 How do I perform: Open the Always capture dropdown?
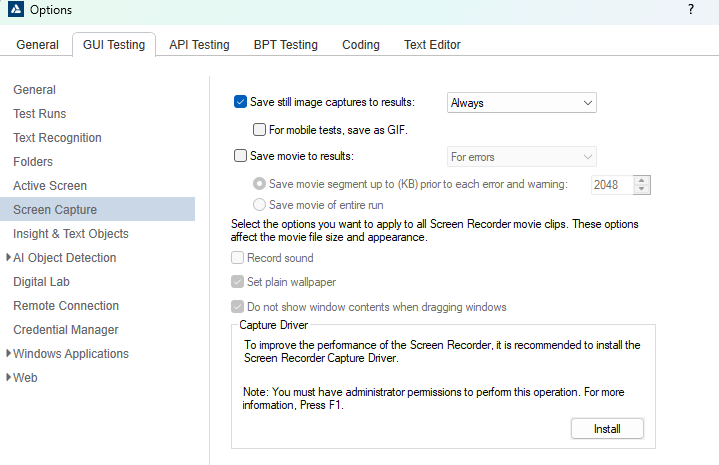[521, 103]
